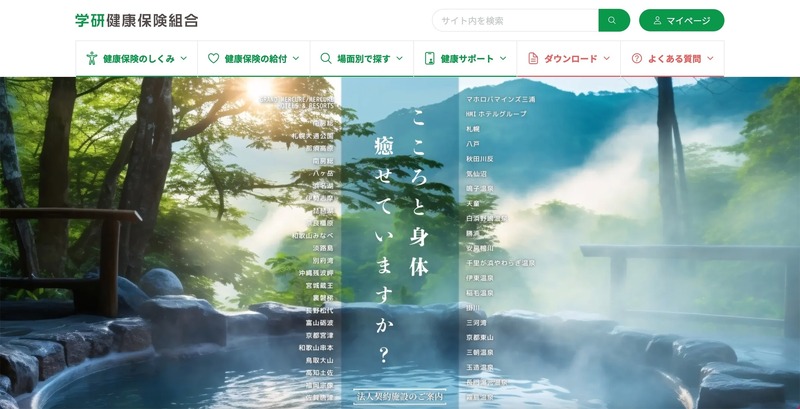Click the magnifier icon beside 場面別で探す
The height and width of the screenshot is (409, 800).
(326, 58)
